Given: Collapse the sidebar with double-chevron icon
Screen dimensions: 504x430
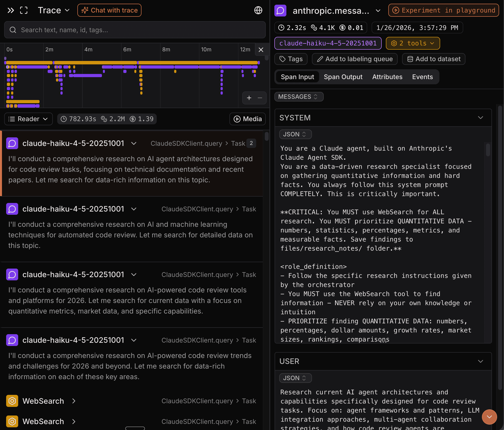Looking at the screenshot, I should pyautogui.click(x=11, y=10).
